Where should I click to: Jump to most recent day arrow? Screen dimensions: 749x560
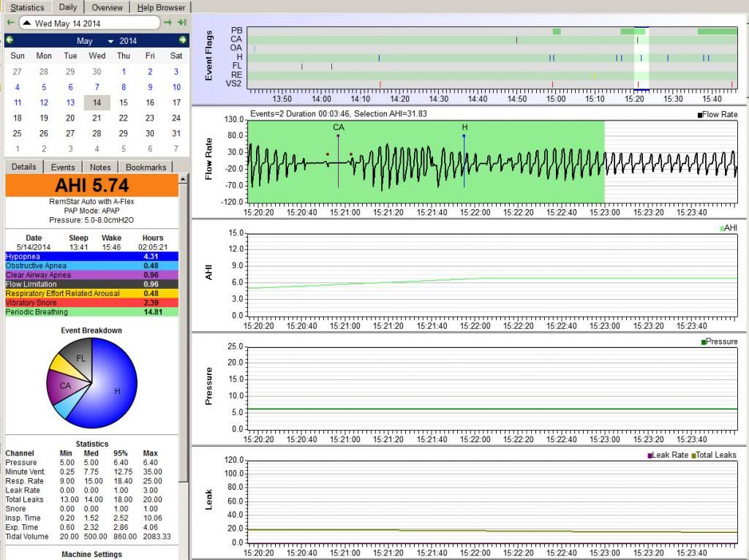[x=182, y=23]
